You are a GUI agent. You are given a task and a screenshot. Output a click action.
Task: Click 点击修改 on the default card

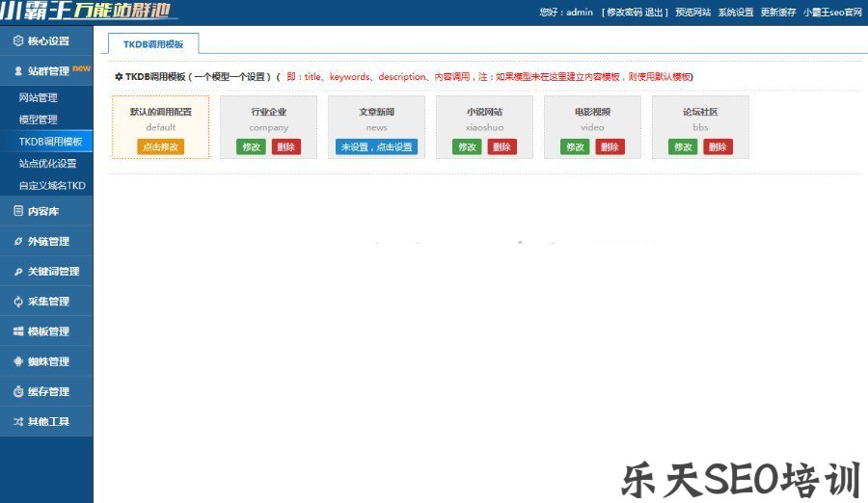(160, 146)
